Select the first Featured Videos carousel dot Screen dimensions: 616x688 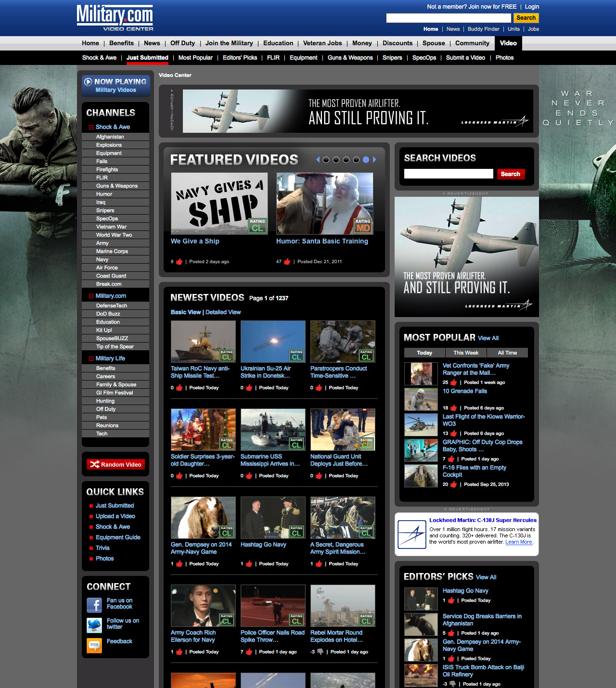[x=326, y=160]
